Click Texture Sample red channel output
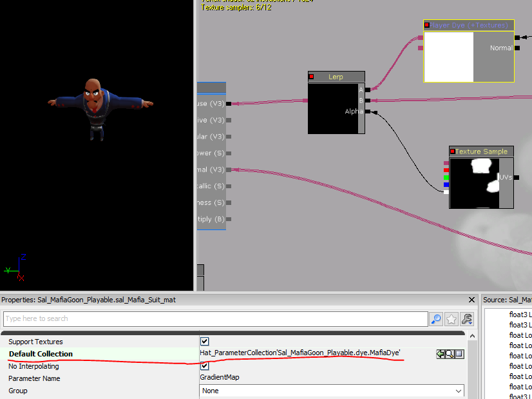This screenshot has height=399, width=532. (x=446, y=170)
